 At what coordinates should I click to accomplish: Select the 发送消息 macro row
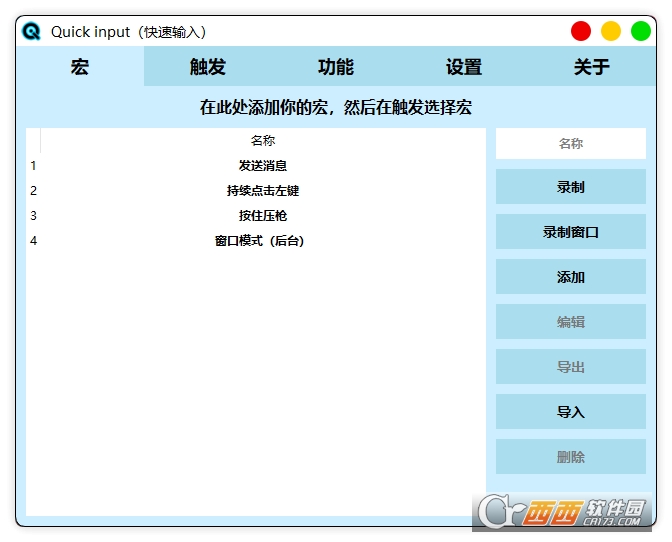(x=263, y=165)
